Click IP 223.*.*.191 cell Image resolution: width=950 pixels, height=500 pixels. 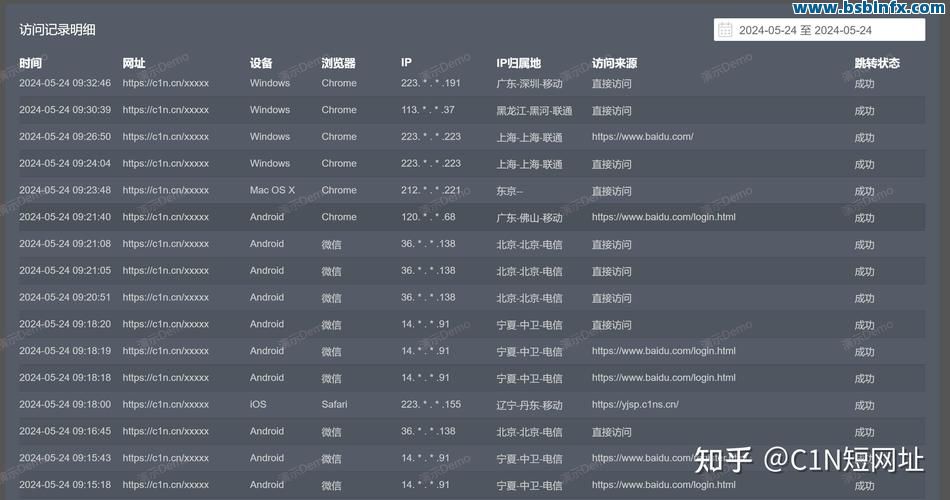click(x=430, y=83)
